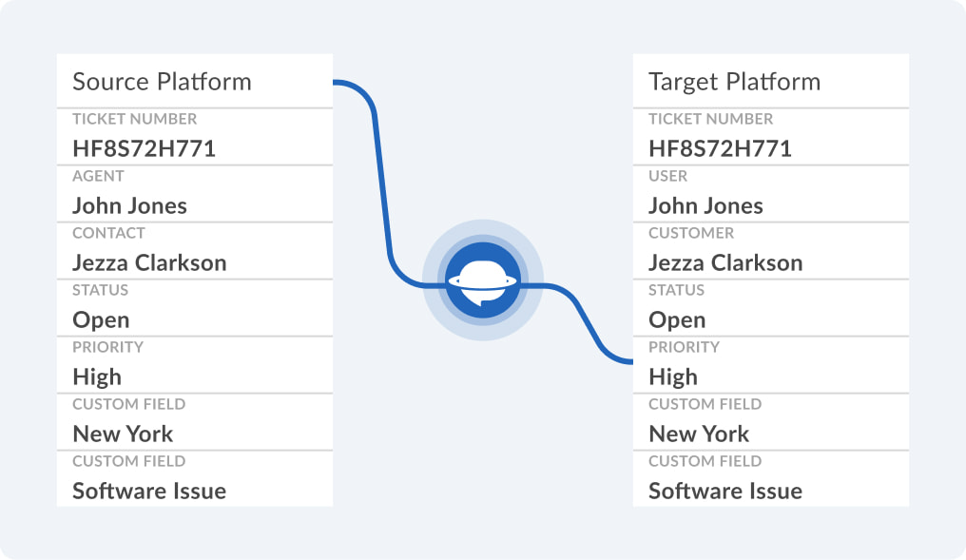Click source custom field Software Issue
The height and width of the screenshot is (560, 966).
149,491
